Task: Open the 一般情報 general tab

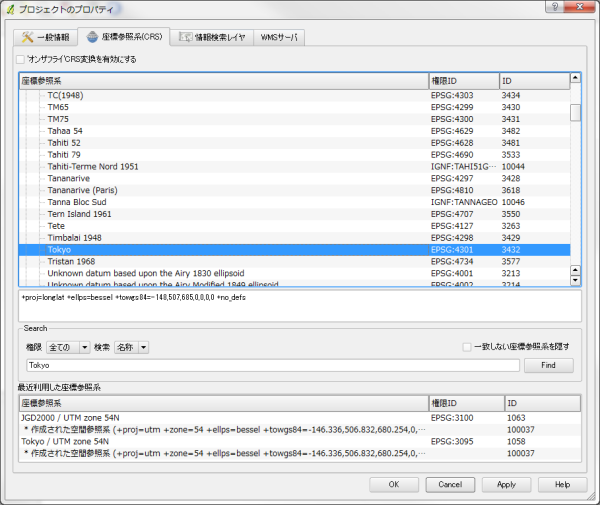Action: coord(46,37)
